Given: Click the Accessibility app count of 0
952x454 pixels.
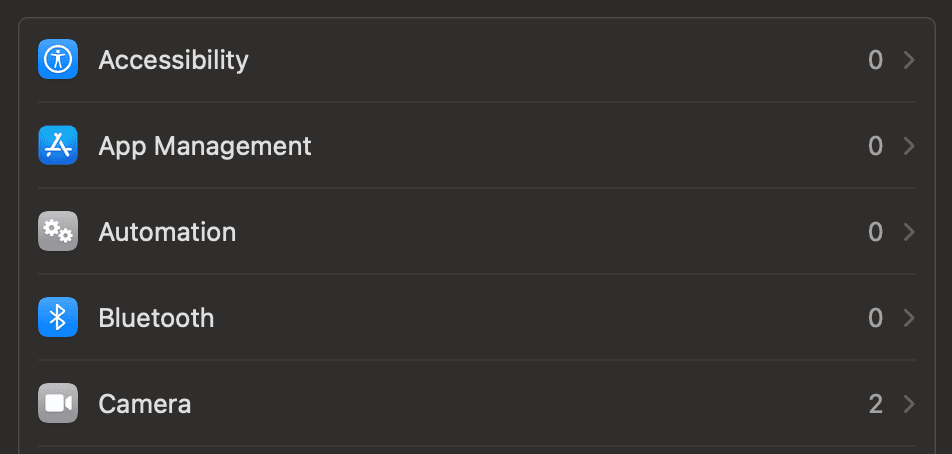Looking at the screenshot, I should (x=875, y=60).
